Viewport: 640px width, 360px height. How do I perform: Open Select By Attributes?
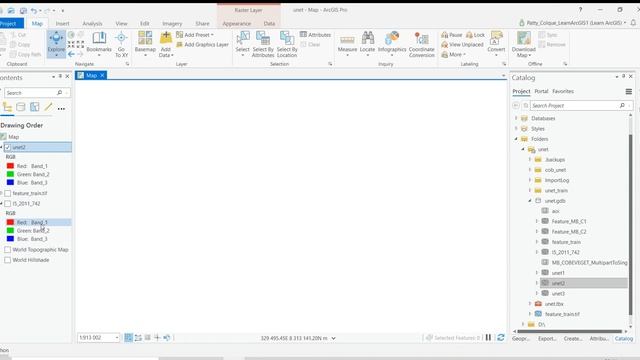(x=263, y=44)
